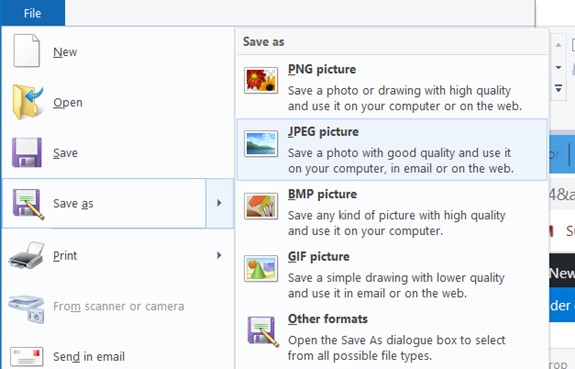The width and height of the screenshot is (575, 369).
Task: Click the folder Open icon
Action: [28, 102]
